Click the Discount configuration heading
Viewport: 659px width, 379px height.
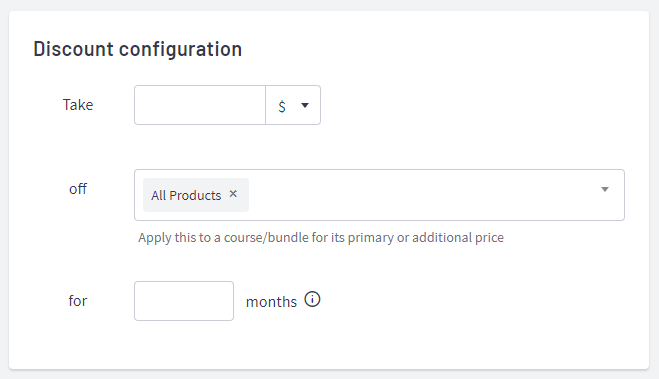point(138,49)
